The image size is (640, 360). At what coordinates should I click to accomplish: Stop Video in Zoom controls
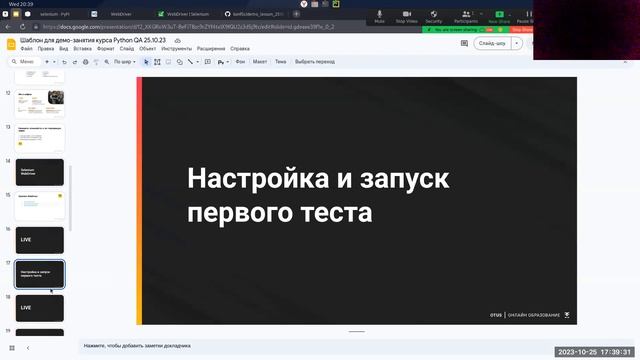click(407, 17)
